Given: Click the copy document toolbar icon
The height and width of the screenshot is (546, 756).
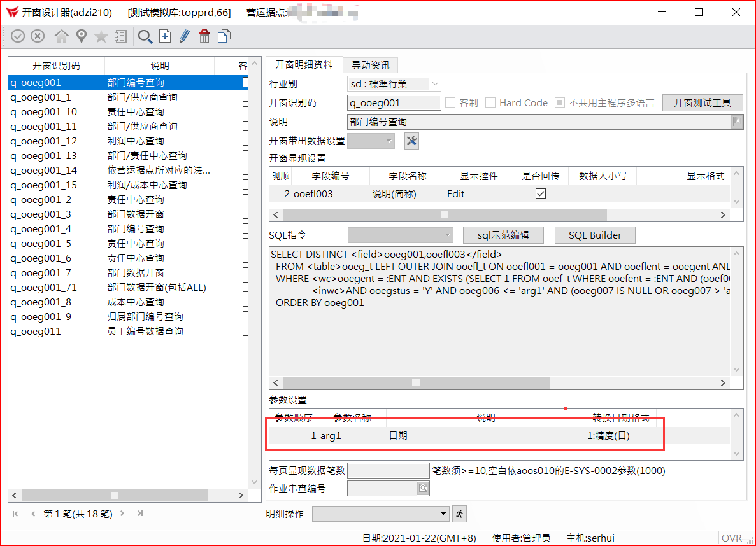Looking at the screenshot, I should [224, 36].
